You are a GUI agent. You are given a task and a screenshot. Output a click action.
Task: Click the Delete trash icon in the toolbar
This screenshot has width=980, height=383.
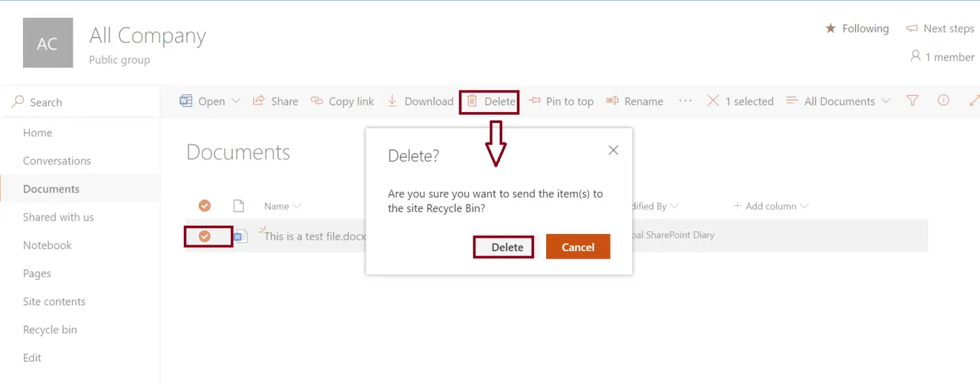coord(471,101)
